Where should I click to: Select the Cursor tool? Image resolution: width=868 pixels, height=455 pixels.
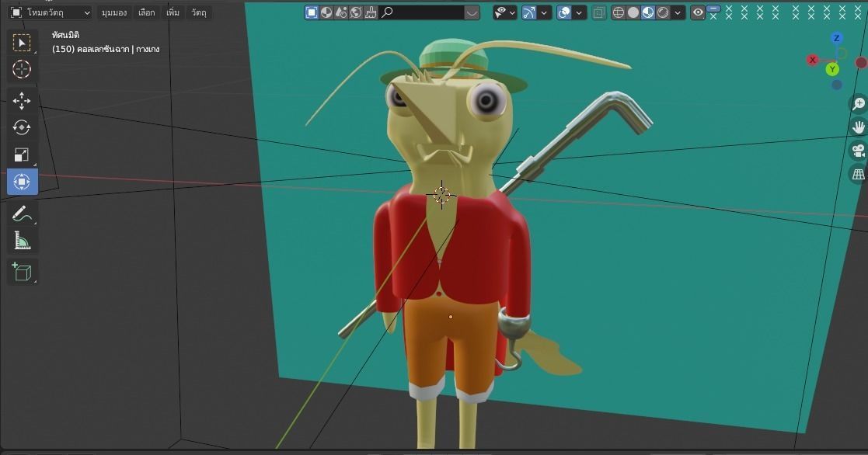22,69
